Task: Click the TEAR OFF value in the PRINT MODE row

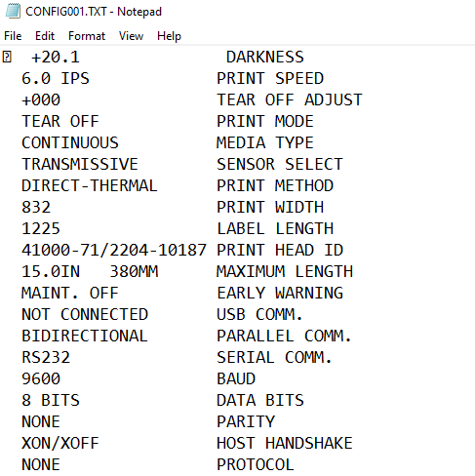Action: pos(60,122)
